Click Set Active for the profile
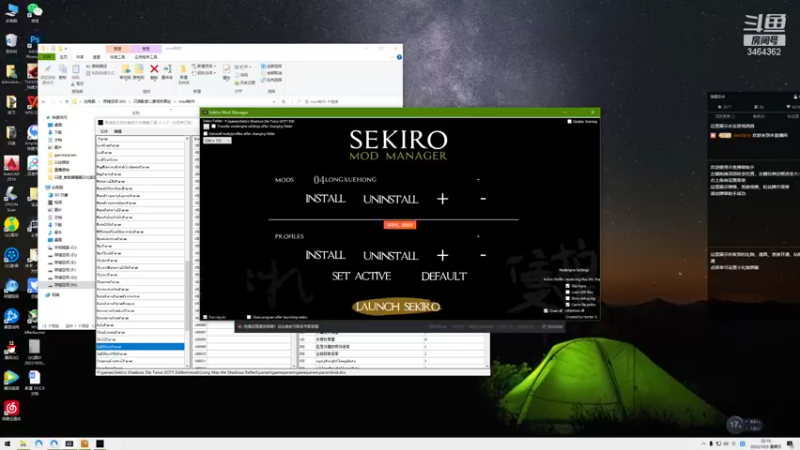Viewport: 800px width, 450px height. click(x=361, y=276)
